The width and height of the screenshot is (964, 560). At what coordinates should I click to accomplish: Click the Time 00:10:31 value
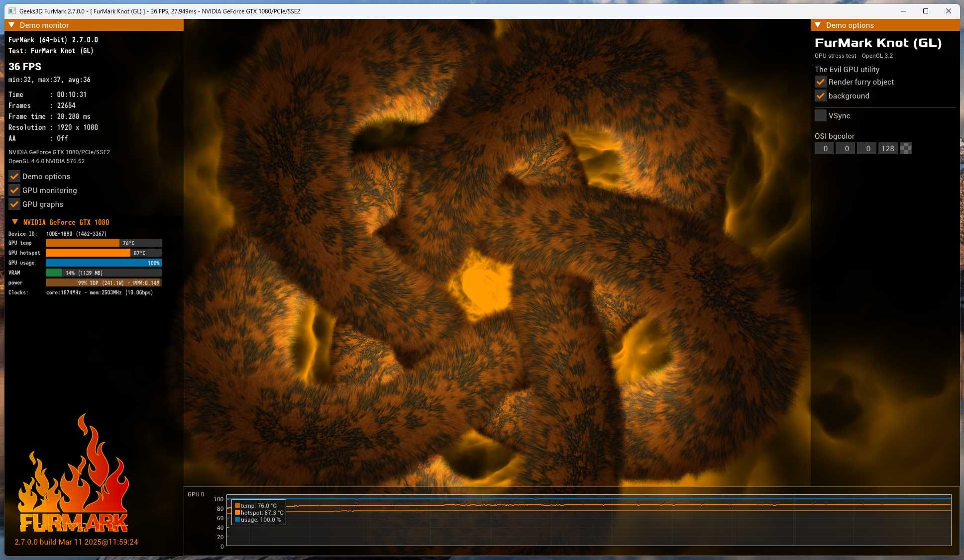[72, 94]
